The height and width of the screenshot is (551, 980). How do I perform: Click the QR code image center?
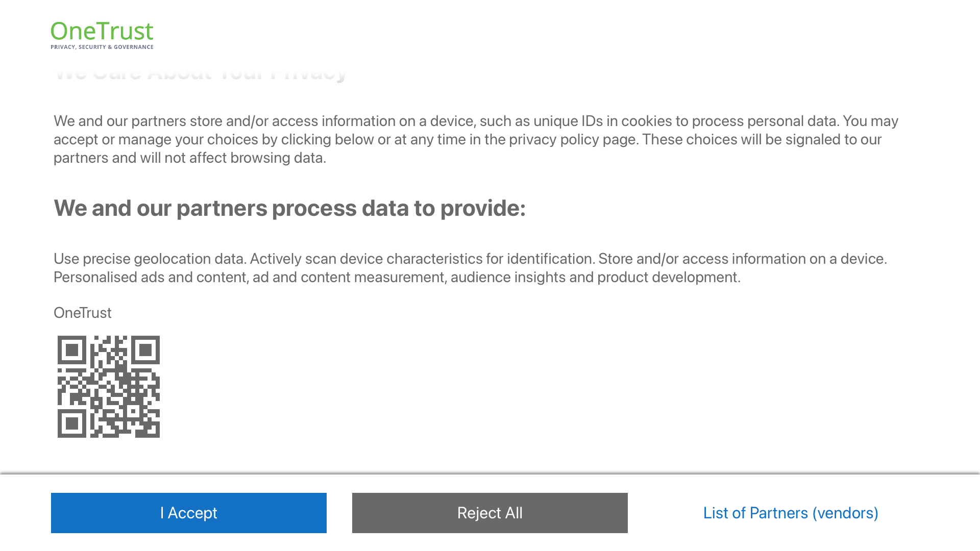[x=108, y=386]
